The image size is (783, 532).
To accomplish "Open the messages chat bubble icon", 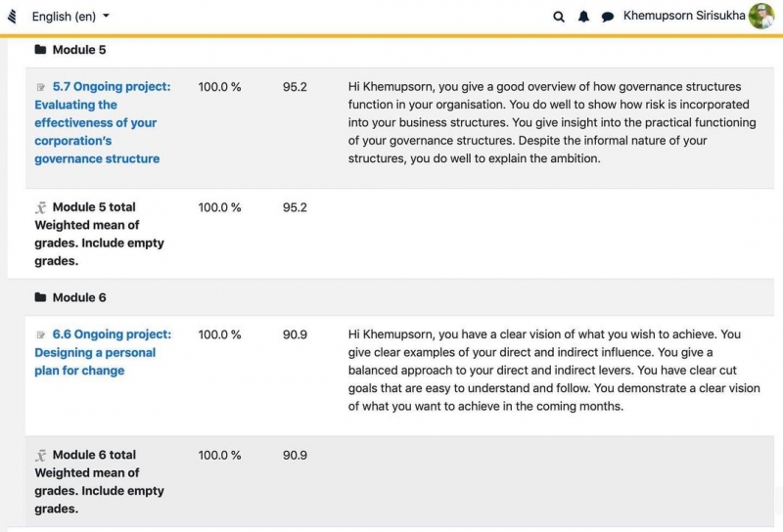I will [607, 18].
